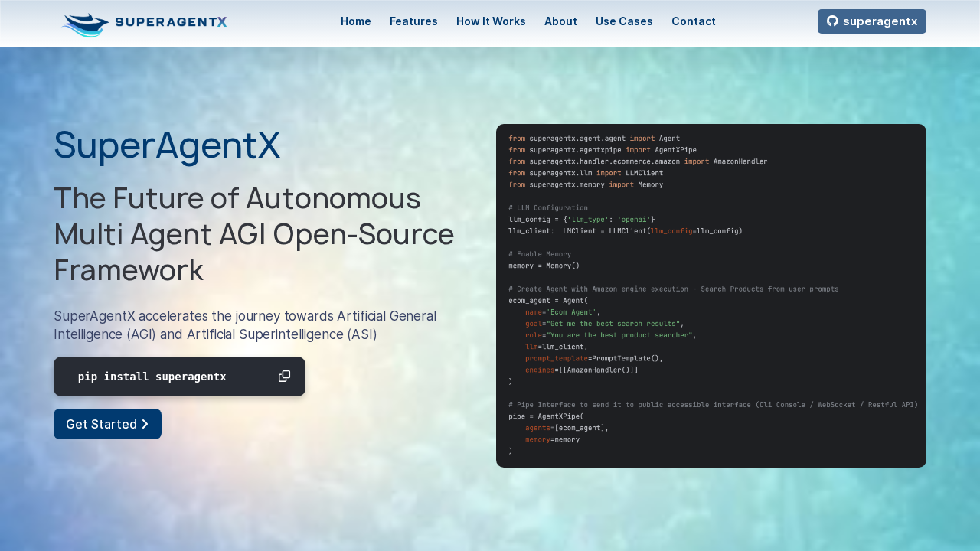Click the code example panel
Image resolution: width=980 pixels, height=551 pixels.
coord(710,295)
